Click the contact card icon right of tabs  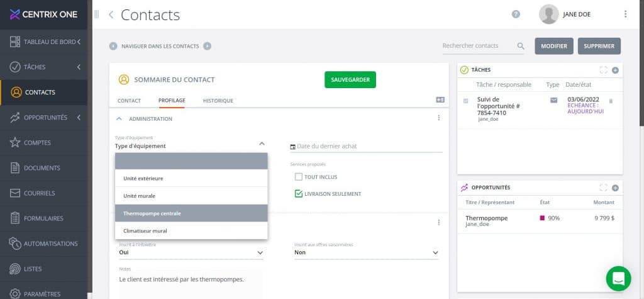tap(440, 100)
